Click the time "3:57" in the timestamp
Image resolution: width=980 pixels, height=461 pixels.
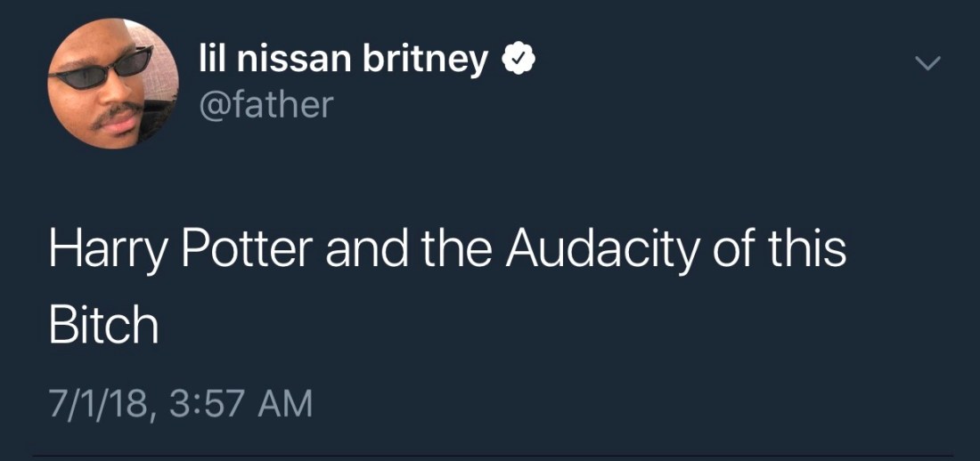[203, 403]
